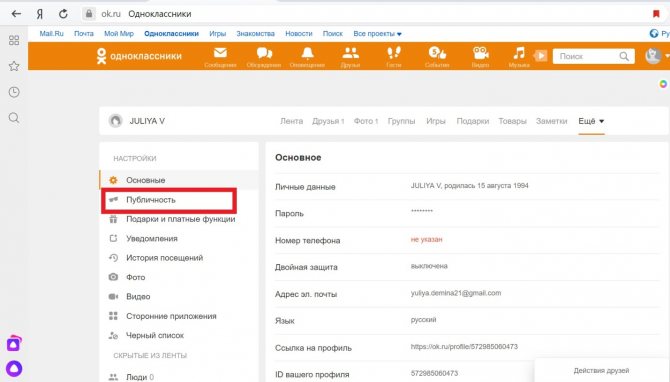The image size is (670, 382).
Task: Click JULIYA V profile avatar
Action: [x=115, y=121]
